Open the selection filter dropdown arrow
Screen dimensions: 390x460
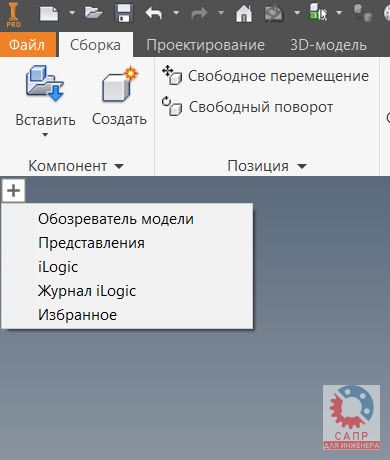pyautogui.click(x=339, y=13)
